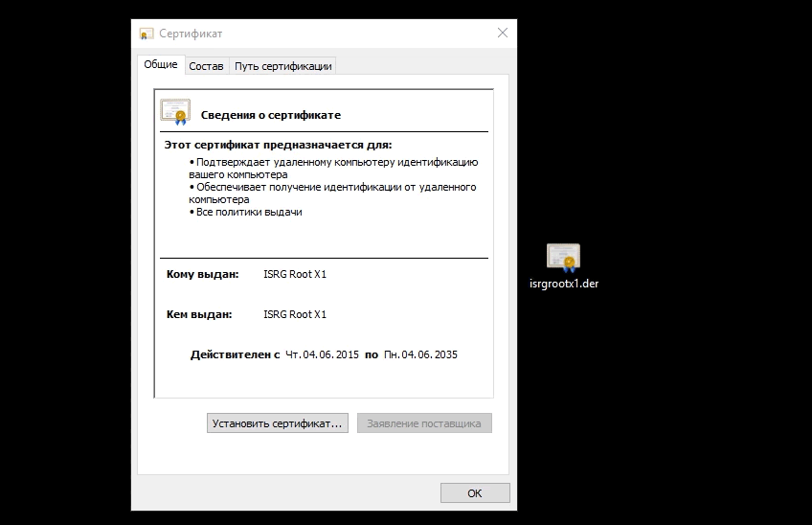Click the Действителен с label
Screen dimensions: 812x525
pos(236,354)
